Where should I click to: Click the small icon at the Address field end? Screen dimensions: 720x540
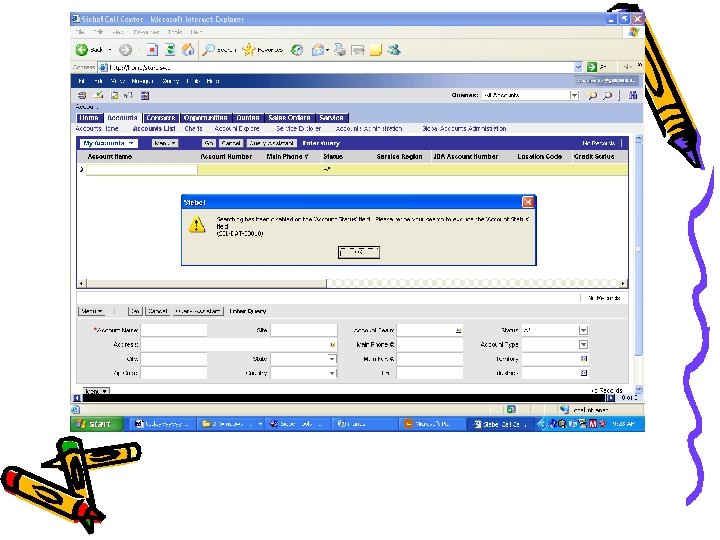[332, 344]
